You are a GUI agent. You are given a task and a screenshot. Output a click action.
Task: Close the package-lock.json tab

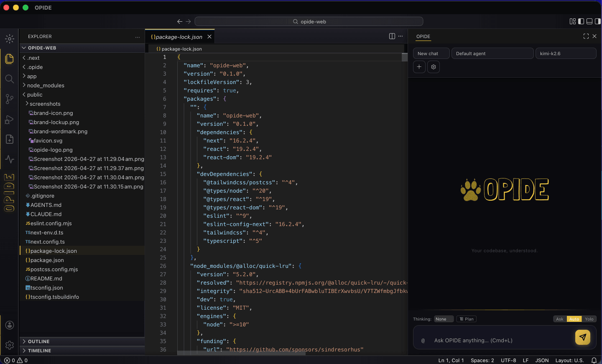click(x=209, y=37)
